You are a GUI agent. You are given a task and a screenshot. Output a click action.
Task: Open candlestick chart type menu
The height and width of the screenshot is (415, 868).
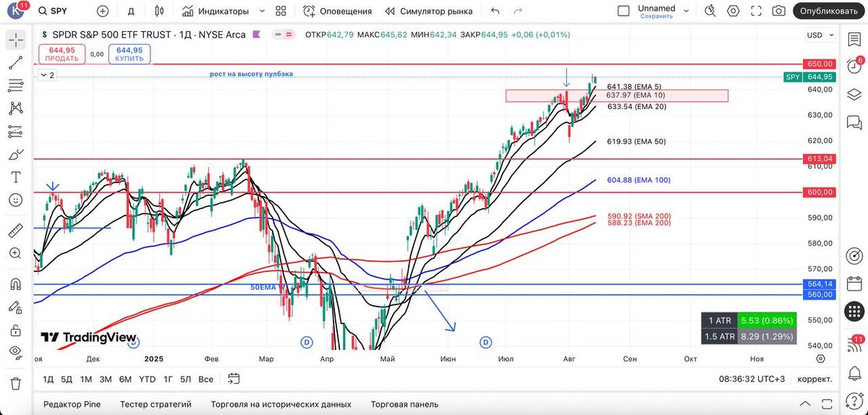[x=160, y=11]
